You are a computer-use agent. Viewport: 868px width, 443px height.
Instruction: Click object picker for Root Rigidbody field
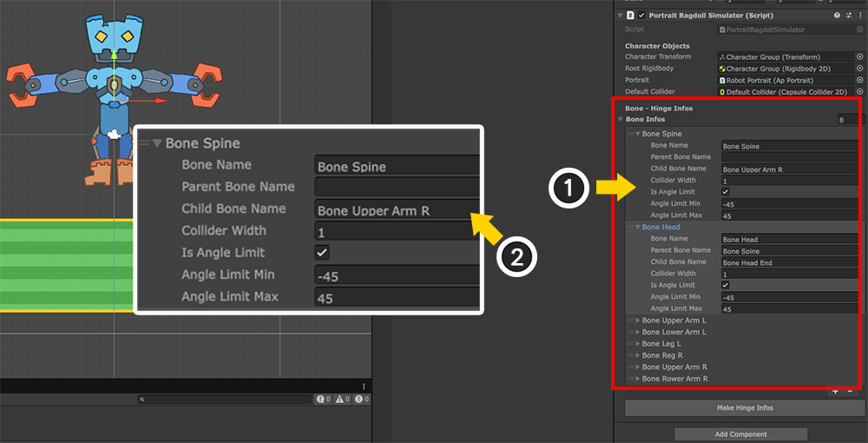[x=859, y=68]
